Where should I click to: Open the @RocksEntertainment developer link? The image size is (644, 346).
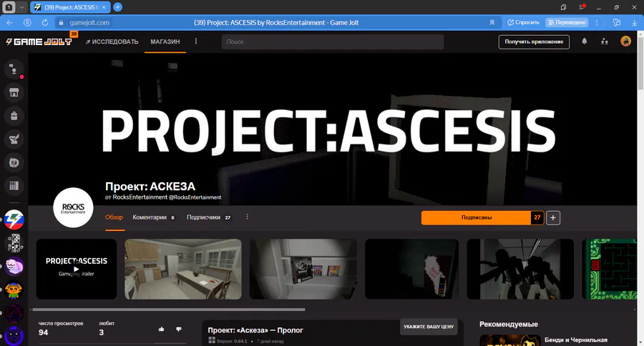(195, 197)
